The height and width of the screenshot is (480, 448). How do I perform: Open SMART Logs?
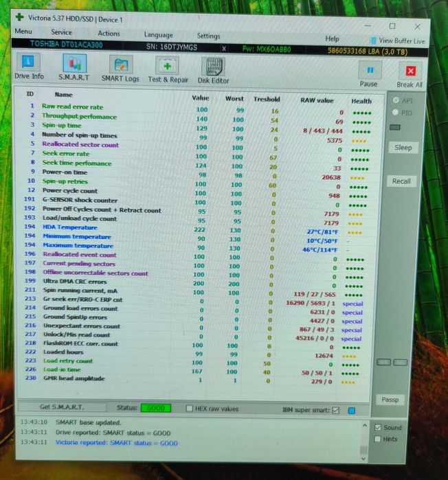(120, 69)
